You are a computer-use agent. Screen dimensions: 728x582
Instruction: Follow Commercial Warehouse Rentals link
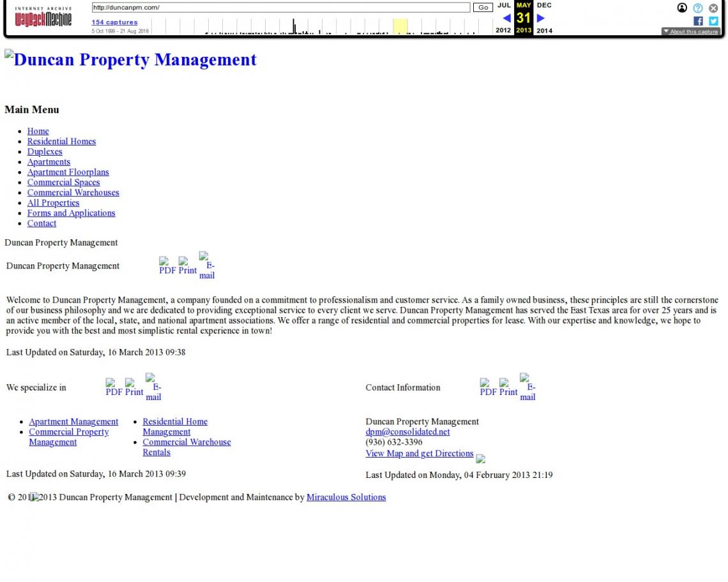tap(186, 447)
